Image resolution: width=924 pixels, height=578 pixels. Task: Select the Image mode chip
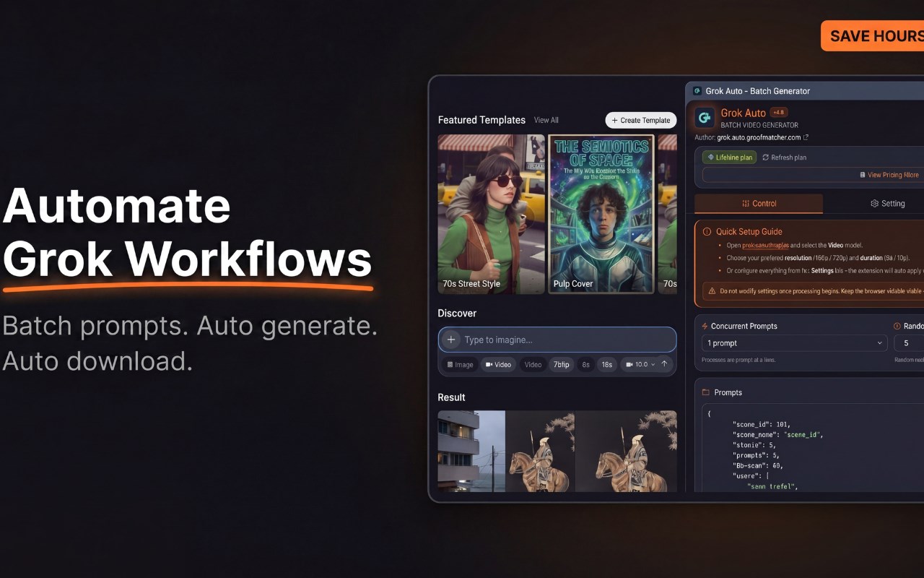click(460, 365)
